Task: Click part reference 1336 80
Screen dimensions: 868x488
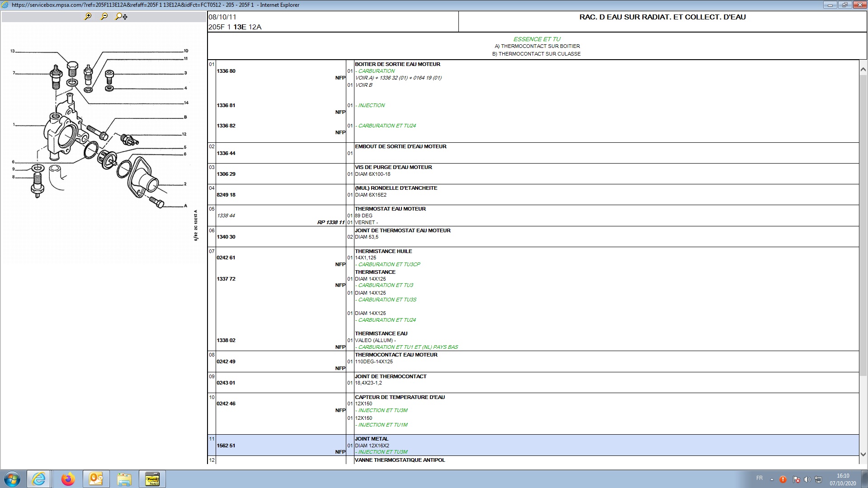Action: (226, 71)
